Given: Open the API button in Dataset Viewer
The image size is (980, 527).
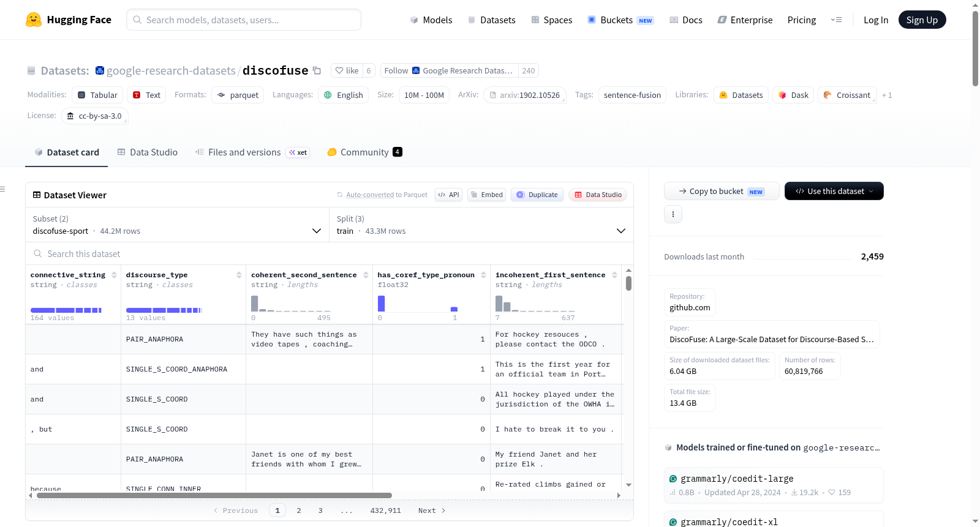Looking at the screenshot, I should (448, 195).
